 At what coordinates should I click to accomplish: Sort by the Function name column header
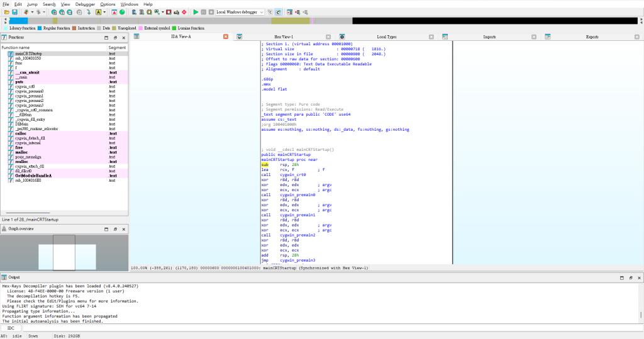(x=54, y=48)
